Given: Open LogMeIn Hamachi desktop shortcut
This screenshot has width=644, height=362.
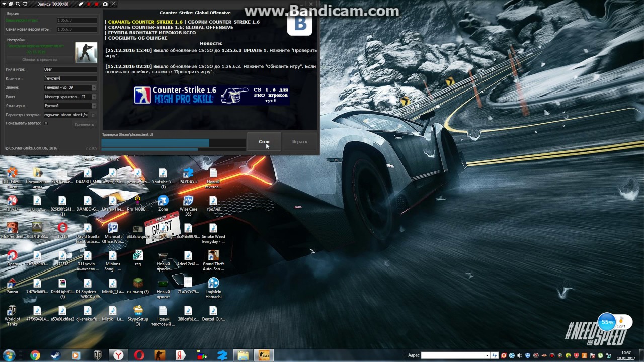Looking at the screenshot, I should tap(213, 289).
